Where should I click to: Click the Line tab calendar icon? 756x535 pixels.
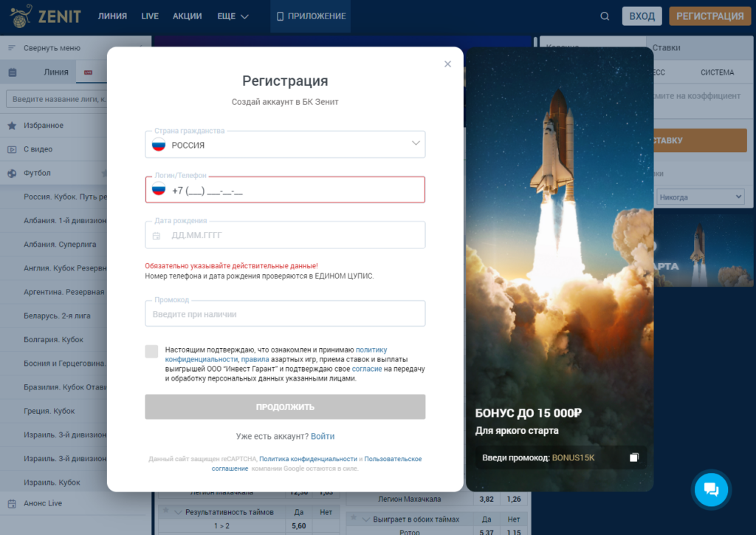point(13,72)
